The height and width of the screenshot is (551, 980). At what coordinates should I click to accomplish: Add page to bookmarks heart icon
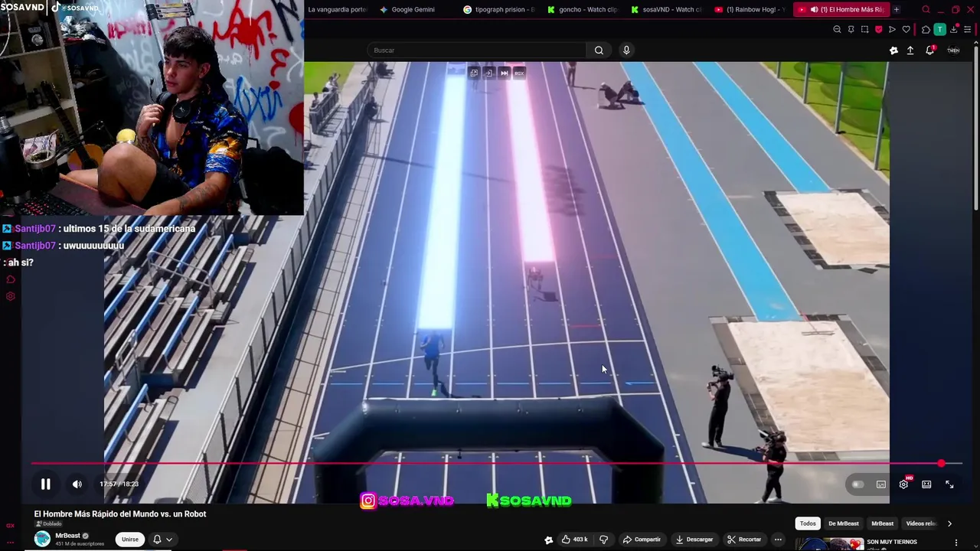pyautogui.click(x=906, y=30)
